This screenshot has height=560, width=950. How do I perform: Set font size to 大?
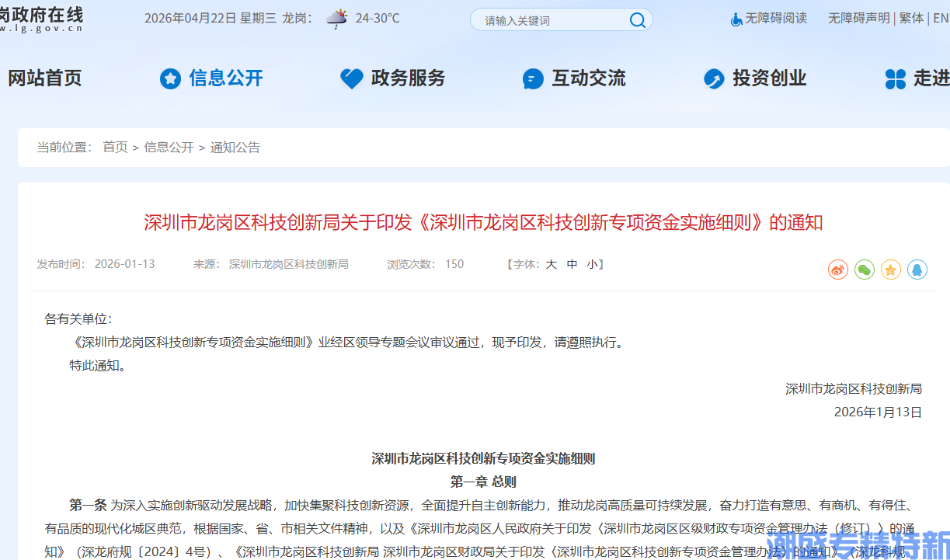click(551, 264)
